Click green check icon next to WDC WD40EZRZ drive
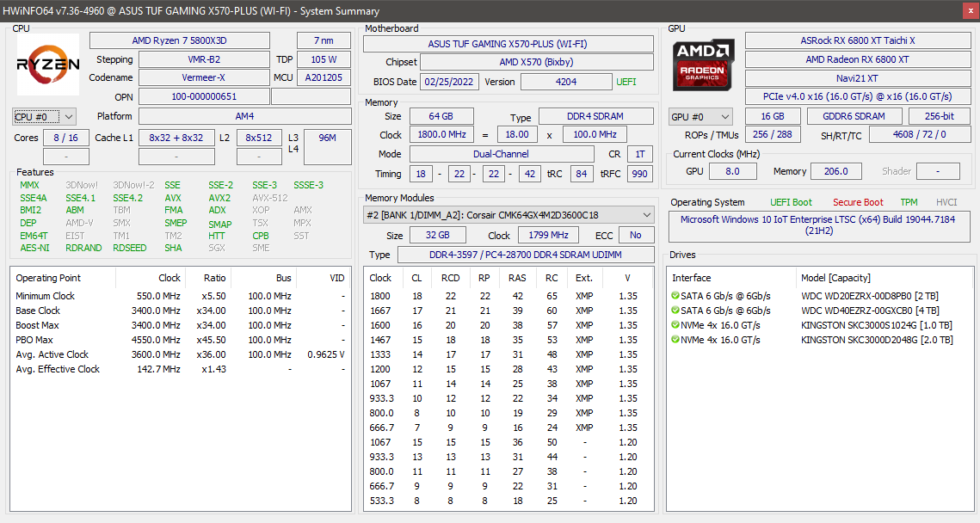This screenshot has height=523, width=980. [x=675, y=311]
